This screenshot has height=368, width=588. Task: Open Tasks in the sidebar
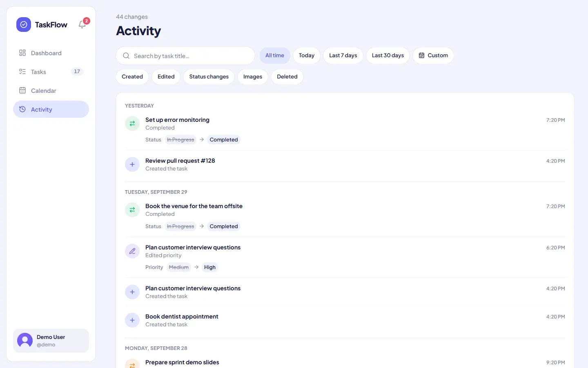click(x=51, y=72)
